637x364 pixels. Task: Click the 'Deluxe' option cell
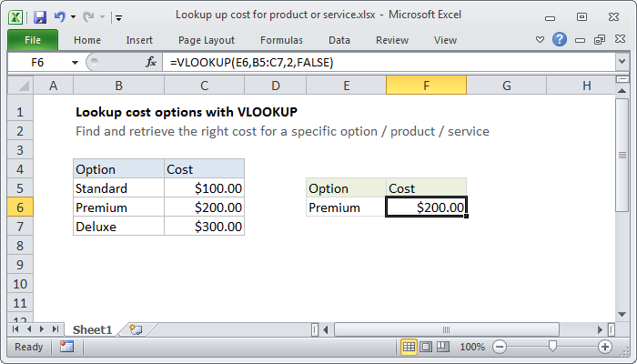coord(118,227)
